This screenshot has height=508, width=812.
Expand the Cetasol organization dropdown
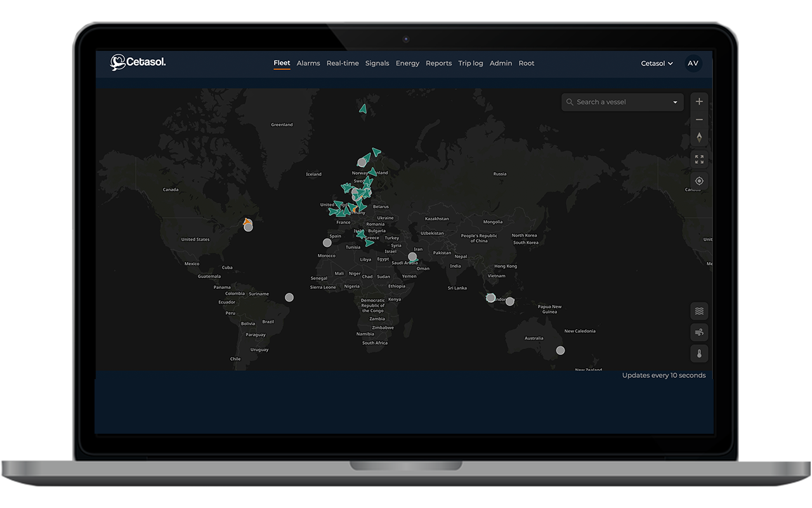[x=657, y=63]
